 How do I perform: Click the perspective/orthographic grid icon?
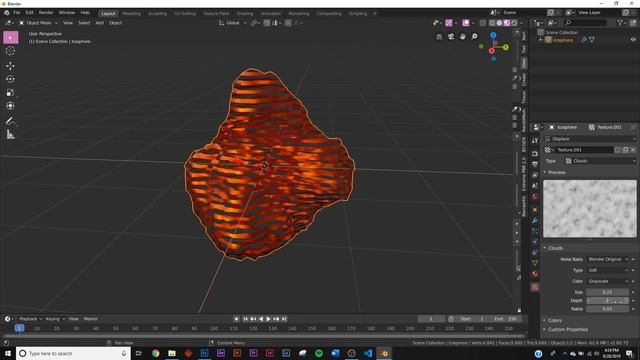[x=439, y=37]
